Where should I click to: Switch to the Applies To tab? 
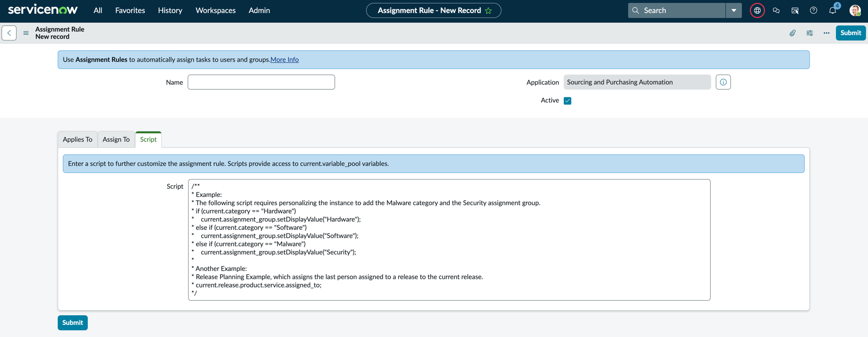(x=78, y=140)
